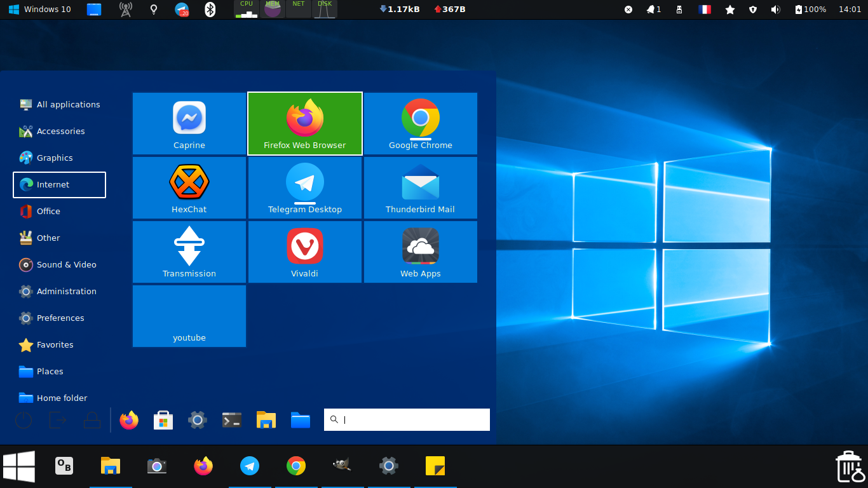The height and width of the screenshot is (488, 868).
Task: Select Graphics category
Action: [x=60, y=158]
